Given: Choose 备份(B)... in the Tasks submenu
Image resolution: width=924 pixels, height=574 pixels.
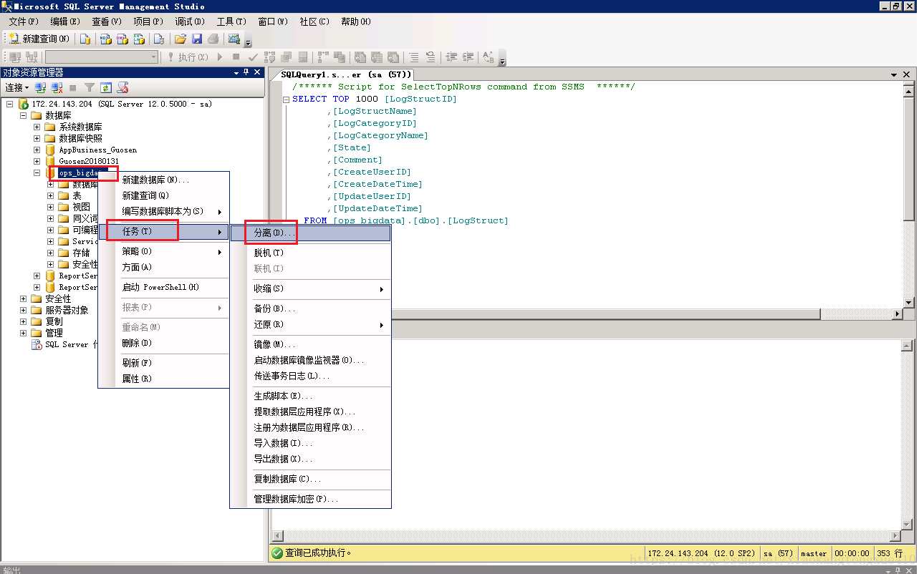Looking at the screenshot, I should [x=310, y=308].
